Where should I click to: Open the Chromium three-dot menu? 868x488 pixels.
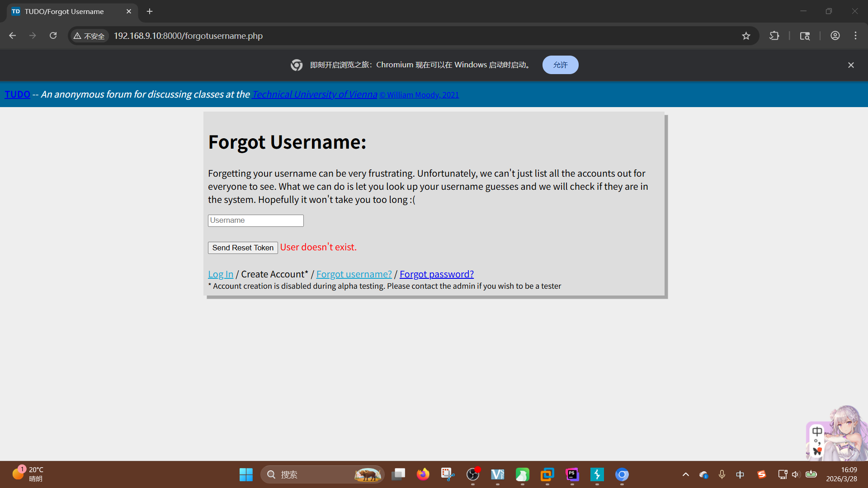[855, 36]
